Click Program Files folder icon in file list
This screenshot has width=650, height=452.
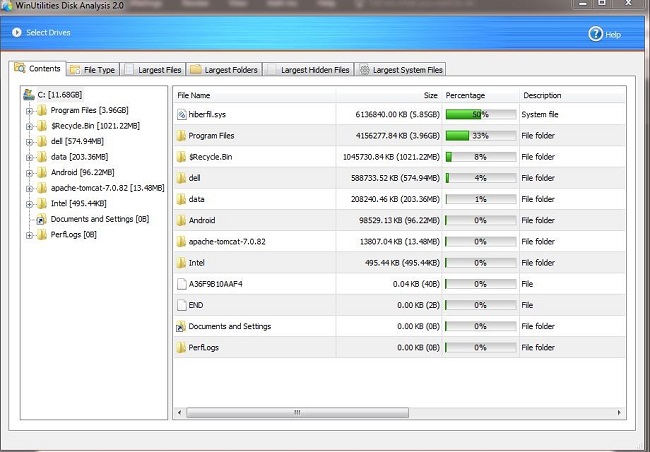point(181,136)
